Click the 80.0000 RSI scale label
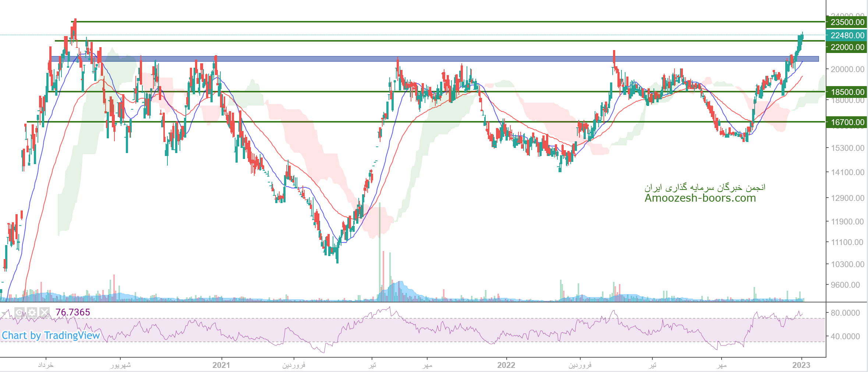Viewport: 868px width, 372px height. 845,313
